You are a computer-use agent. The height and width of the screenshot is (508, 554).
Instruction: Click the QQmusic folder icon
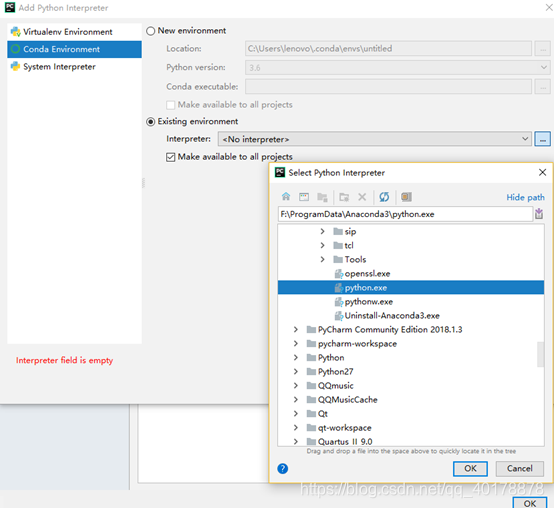(311, 385)
